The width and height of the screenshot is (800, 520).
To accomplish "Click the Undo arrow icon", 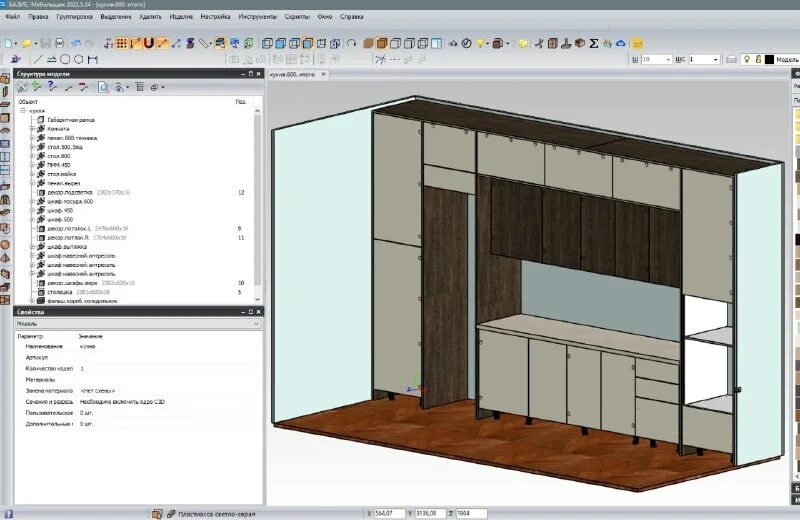I will click(76, 43).
